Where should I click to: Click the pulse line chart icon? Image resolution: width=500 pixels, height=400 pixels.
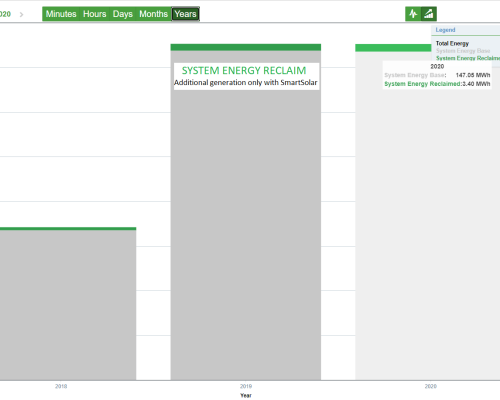(x=413, y=14)
